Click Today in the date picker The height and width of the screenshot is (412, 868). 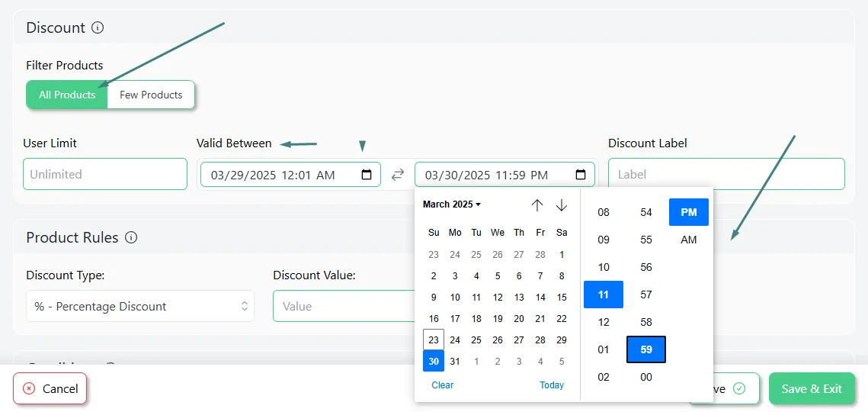[552, 385]
